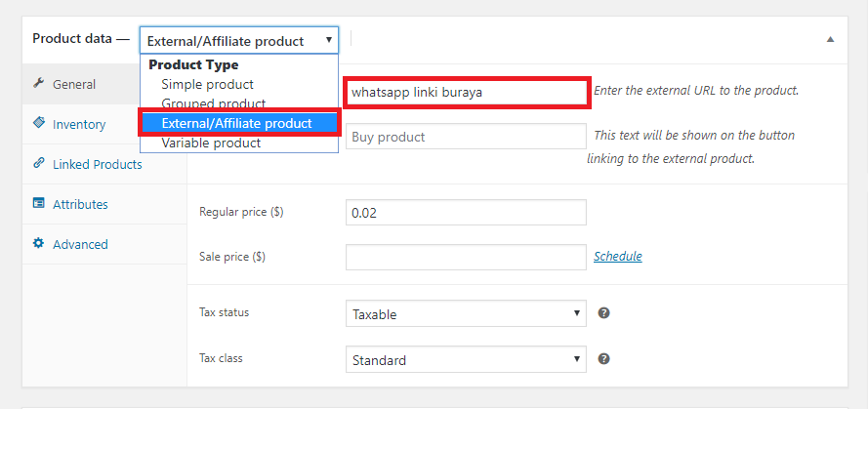Click the external URL input field
This screenshot has height=449, width=868.
467,93
